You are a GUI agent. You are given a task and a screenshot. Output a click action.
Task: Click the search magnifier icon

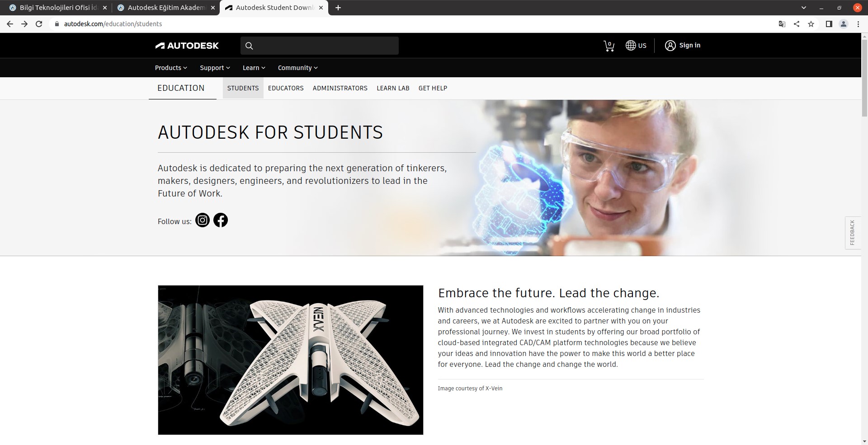click(249, 46)
